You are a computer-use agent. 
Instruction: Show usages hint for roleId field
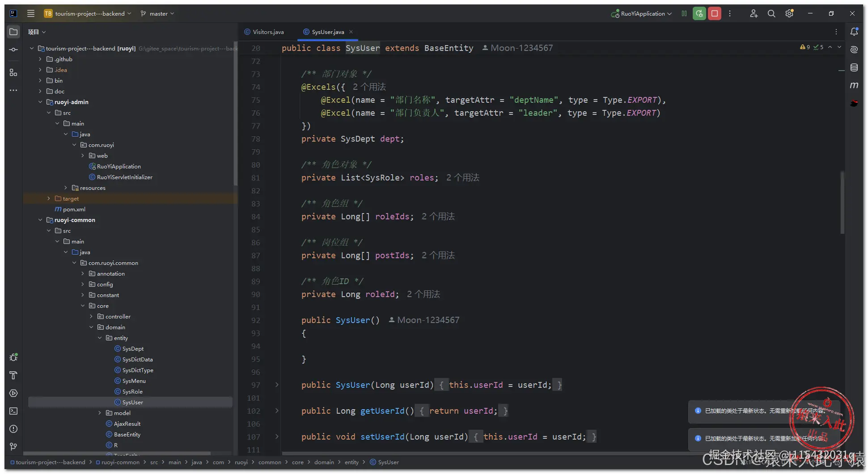(423, 294)
